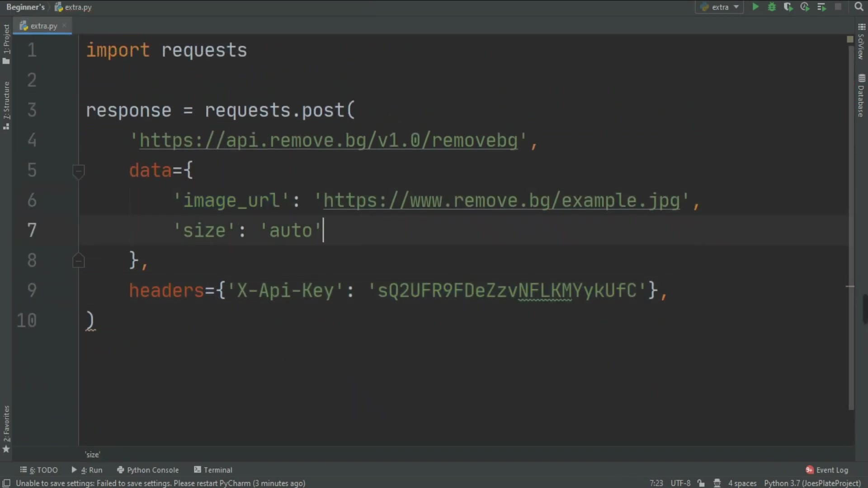The image size is (868, 488).
Task: Click the X-Api-Key value string
Action: [x=508, y=291]
